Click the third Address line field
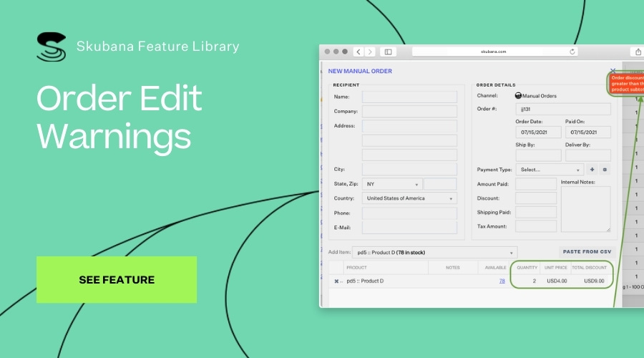The width and height of the screenshot is (644, 358). coord(409,155)
